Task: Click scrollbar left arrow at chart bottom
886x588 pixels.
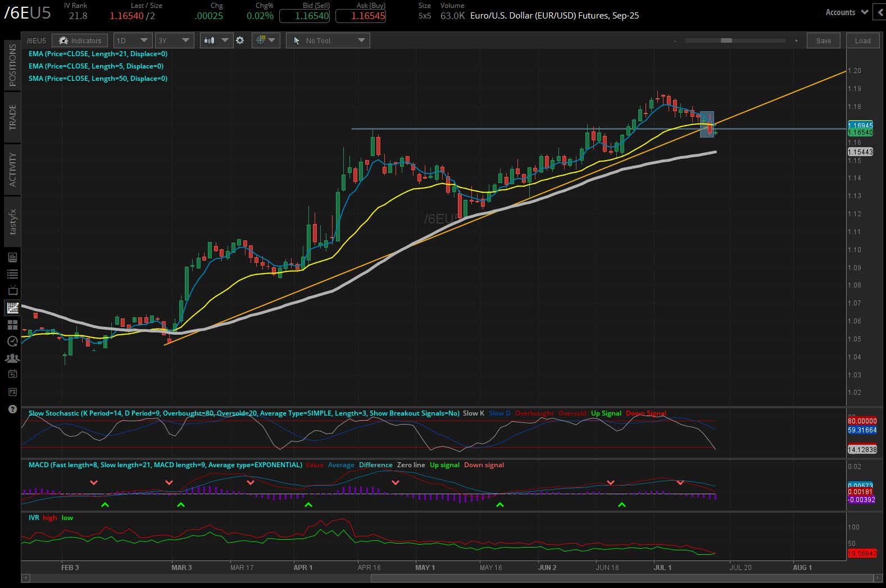Action: pyautogui.click(x=25, y=578)
